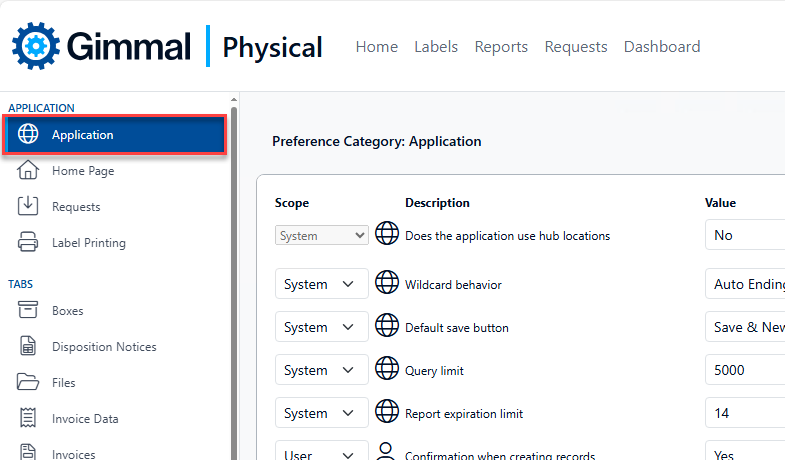Screen dimensions: 785x460
Task: Click the Report expiration 14 field
Action: [745, 412]
